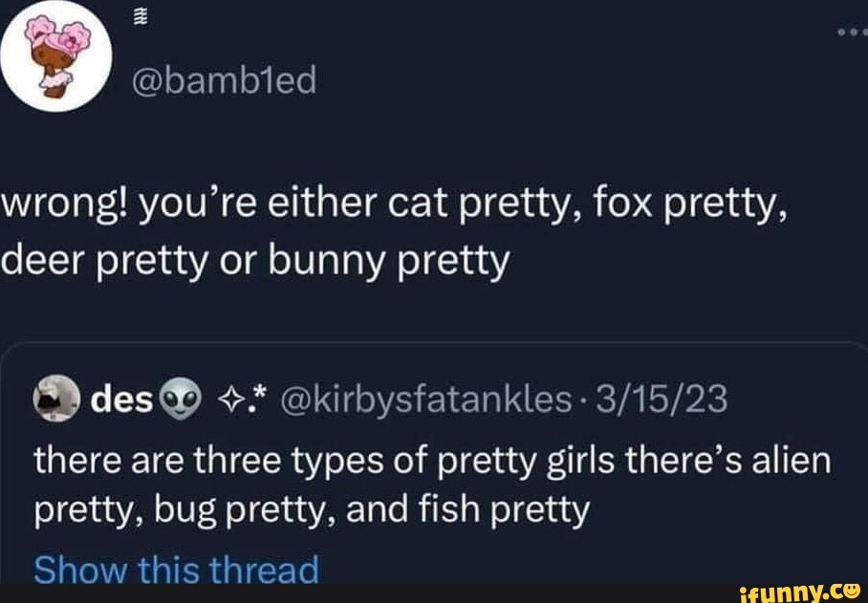Click the three-wavy-lines badge above the username
This screenshot has height=603, width=868.
tap(141, 15)
